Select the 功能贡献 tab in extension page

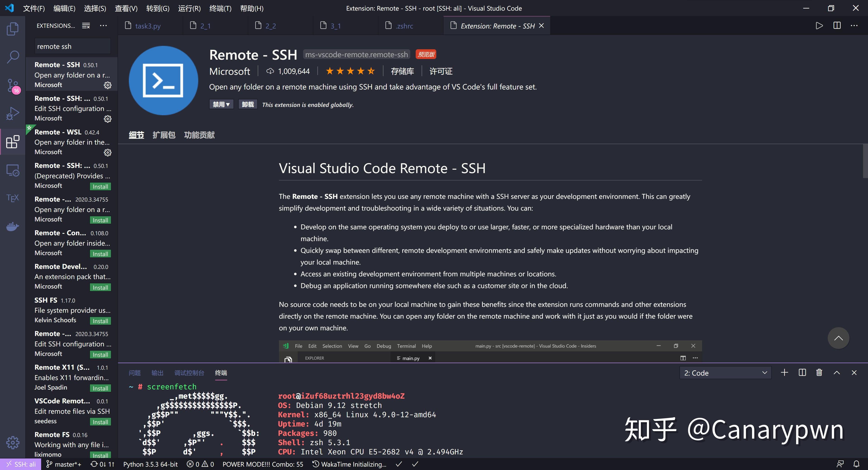click(x=199, y=135)
